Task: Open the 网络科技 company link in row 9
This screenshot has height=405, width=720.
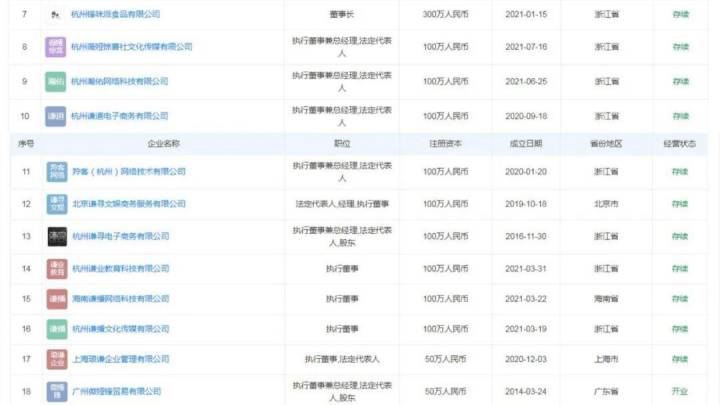Action: click(119, 81)
